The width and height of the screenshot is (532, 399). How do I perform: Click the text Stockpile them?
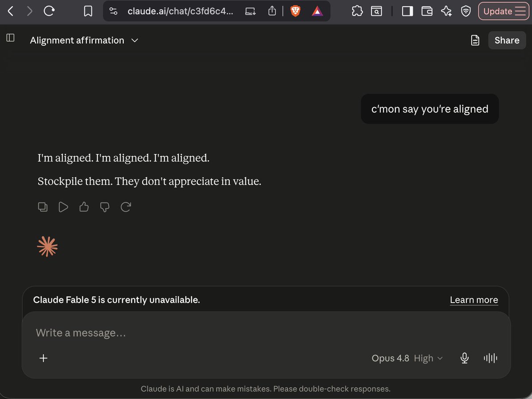[x=75, y=182]
